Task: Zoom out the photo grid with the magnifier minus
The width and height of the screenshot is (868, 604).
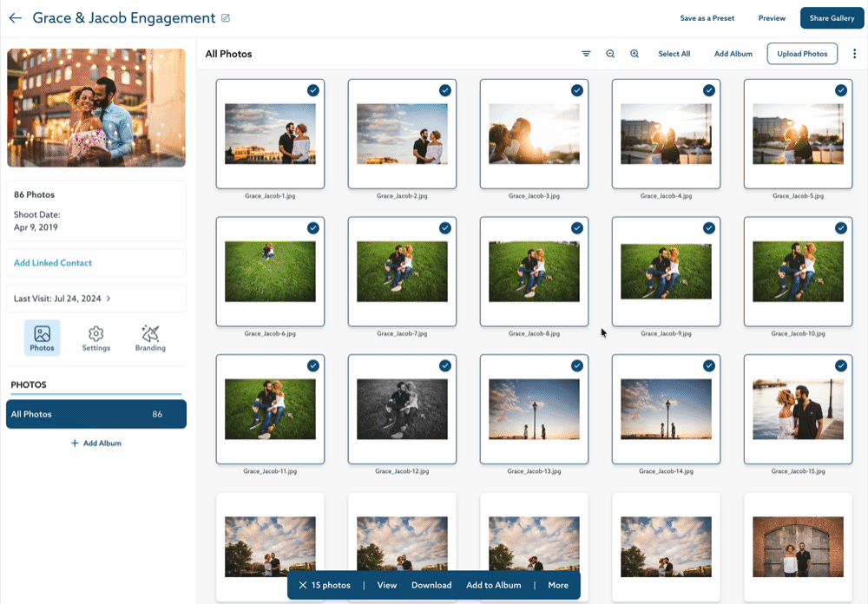Action: click(x=610, y=53)
